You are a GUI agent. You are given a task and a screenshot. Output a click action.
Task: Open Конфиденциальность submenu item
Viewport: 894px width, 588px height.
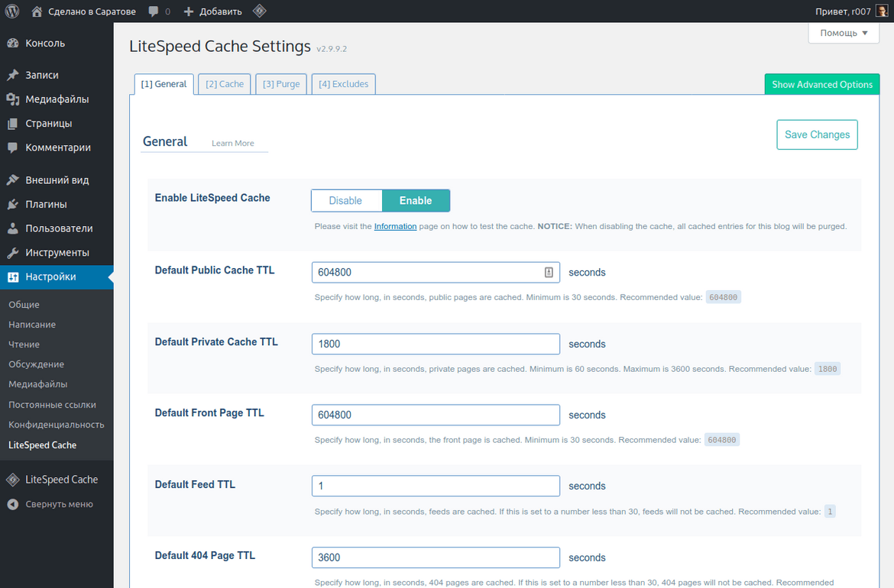coord(56,425)
